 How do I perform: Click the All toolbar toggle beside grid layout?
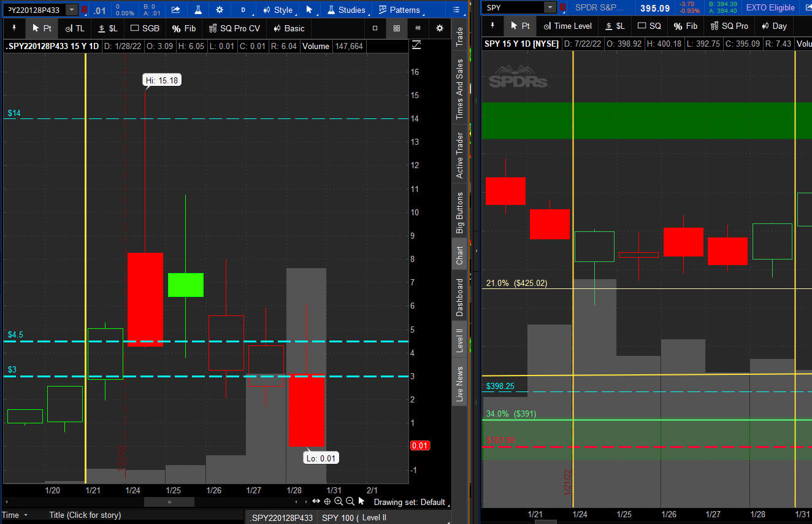click(418, 28)
